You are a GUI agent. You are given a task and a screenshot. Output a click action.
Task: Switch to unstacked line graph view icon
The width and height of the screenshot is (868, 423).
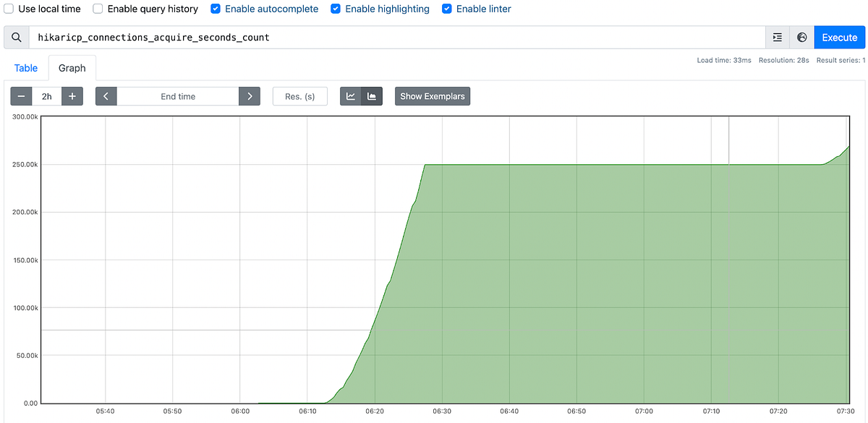coord(352,95)
